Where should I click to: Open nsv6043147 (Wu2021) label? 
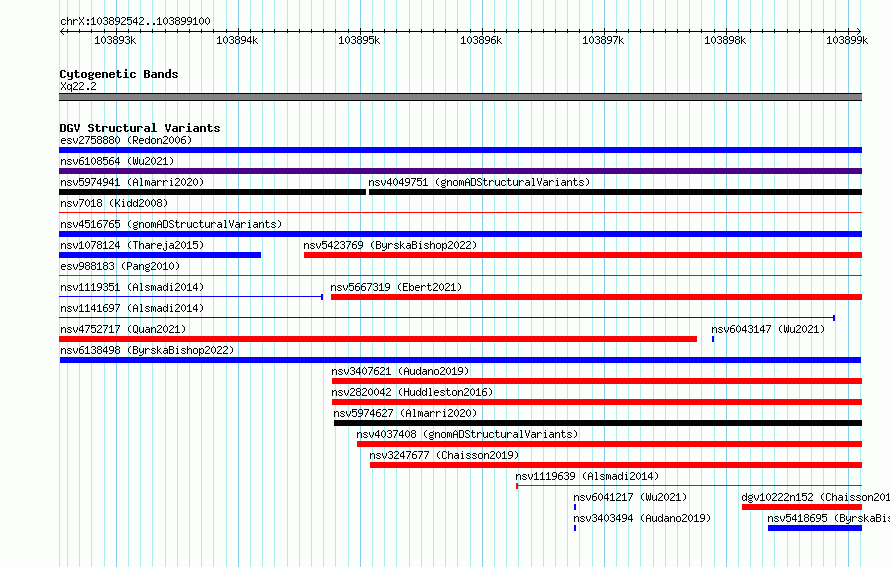pos(768,329)
